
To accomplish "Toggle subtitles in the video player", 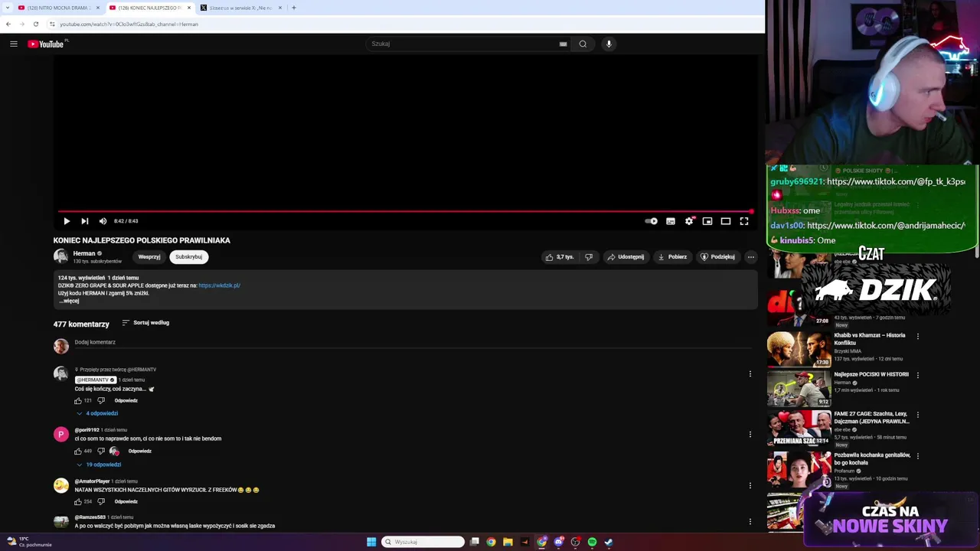I will click(671, 221).
